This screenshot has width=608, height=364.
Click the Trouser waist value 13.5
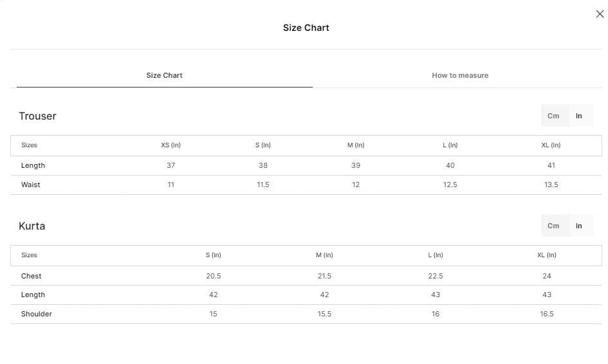tap(551, 185)
